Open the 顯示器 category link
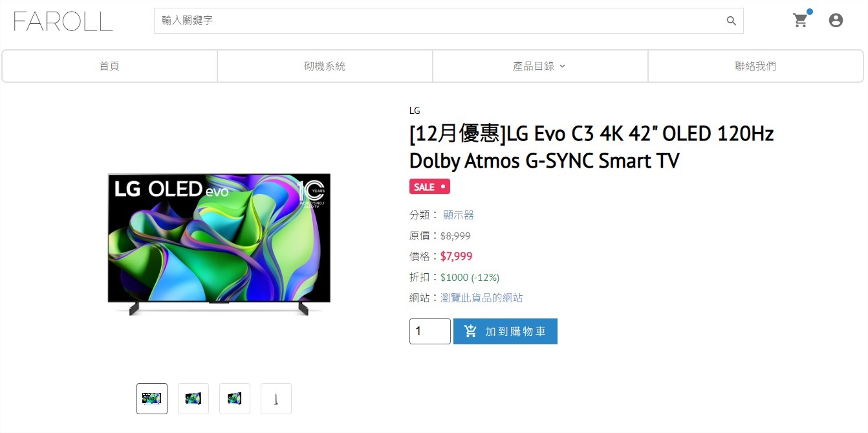 coord(459,215)
